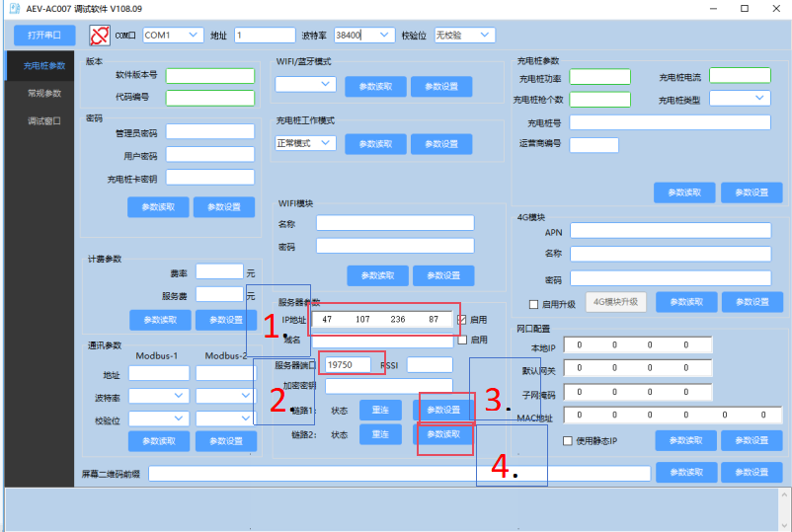Click the 服务器端口 field showing 19750
The width and height of the screenshot is (792, 532).
[348, 365]
